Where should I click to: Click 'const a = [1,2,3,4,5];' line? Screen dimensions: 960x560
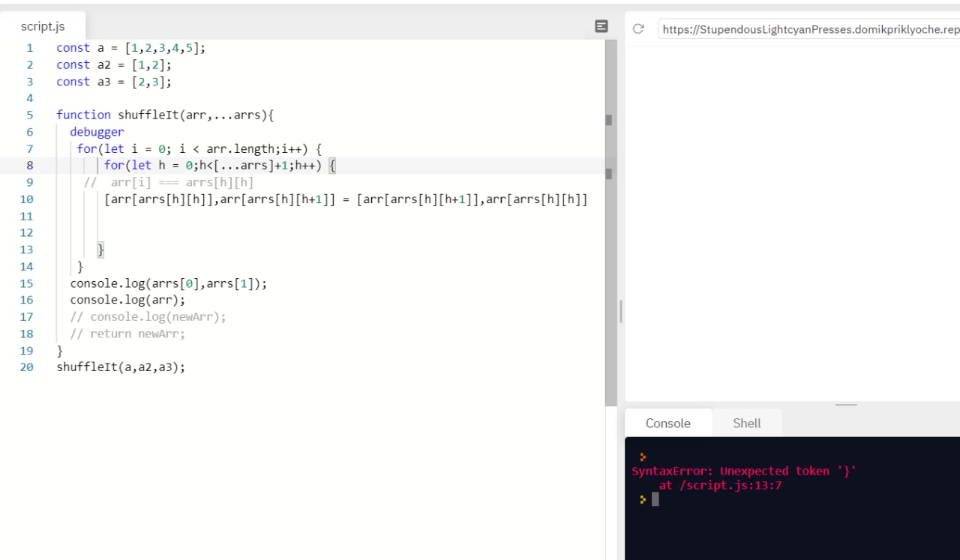point(130,47)
